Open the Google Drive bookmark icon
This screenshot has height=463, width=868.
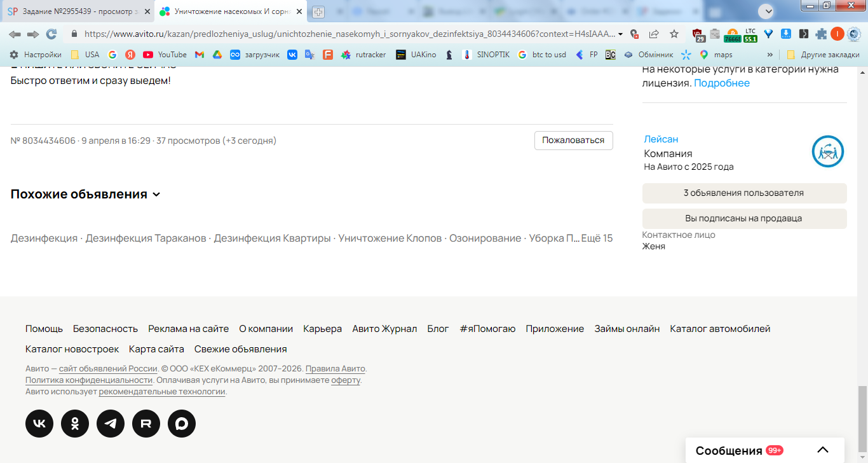point(217,55)
